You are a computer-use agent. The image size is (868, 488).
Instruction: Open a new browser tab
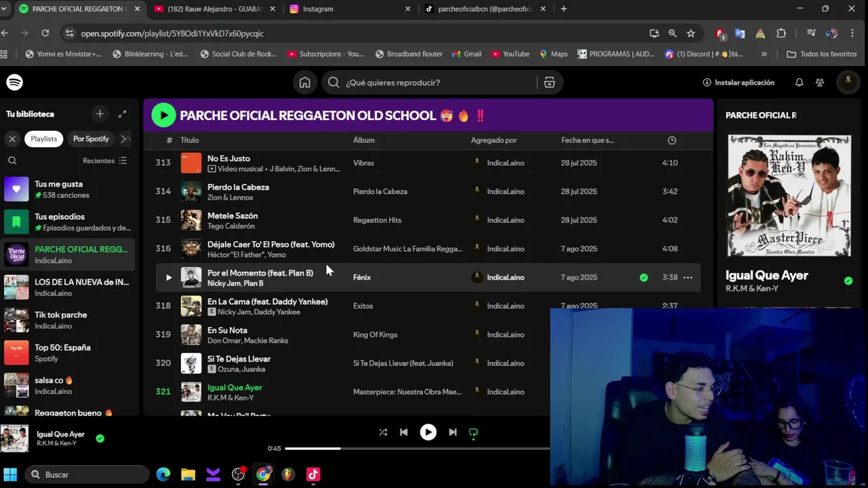[x=564, y=9]
